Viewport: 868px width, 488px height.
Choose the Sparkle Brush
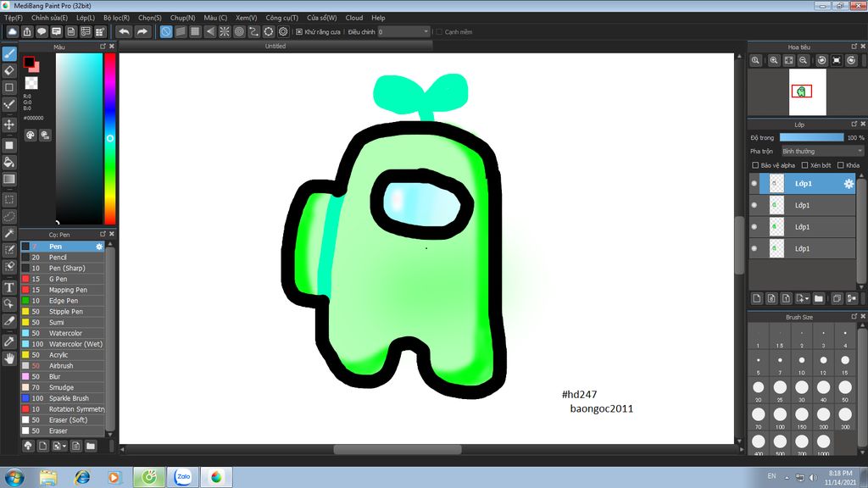coord(63,398)
